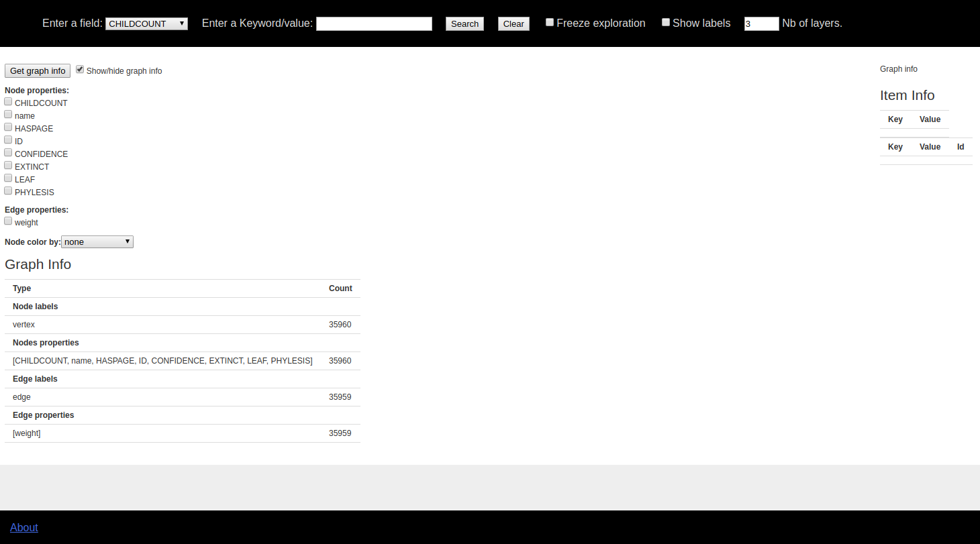Open the About link in footer

(x=24, y=527)
